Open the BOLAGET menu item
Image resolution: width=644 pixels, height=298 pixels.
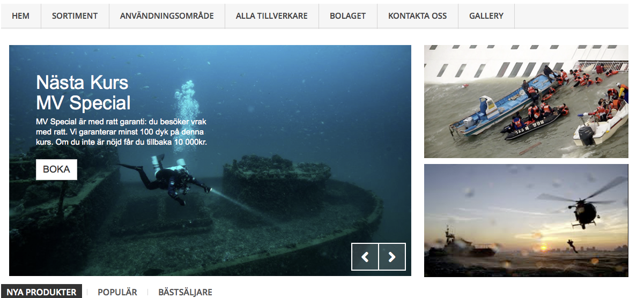pos(347,16)
